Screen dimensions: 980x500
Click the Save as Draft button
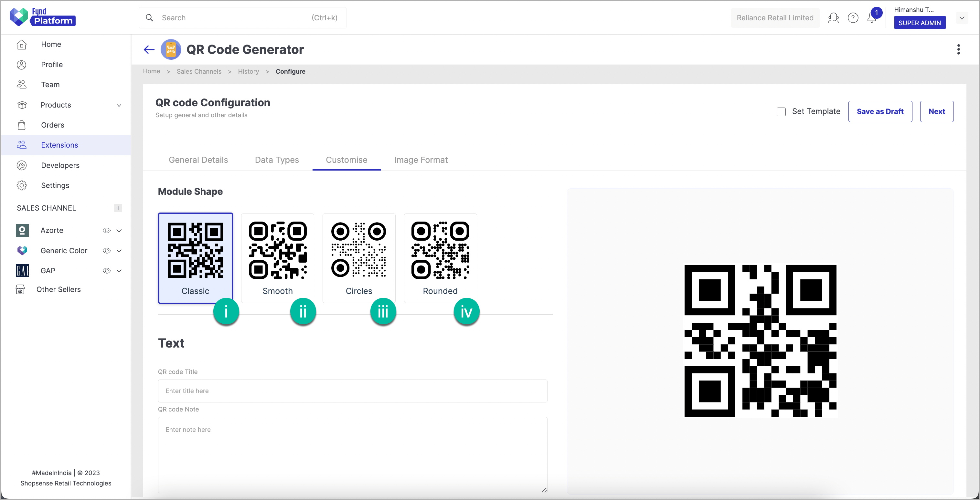(880, 111)
